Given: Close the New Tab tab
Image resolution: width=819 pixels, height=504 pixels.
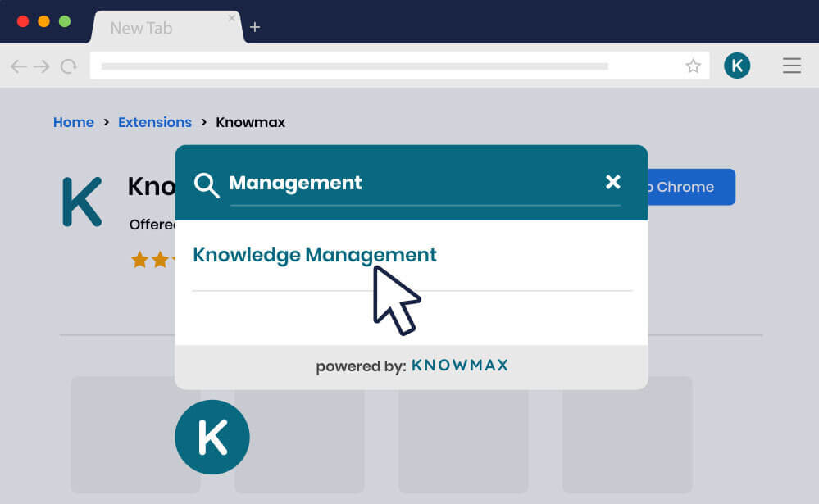Looking at the screenshot, I should tap(232, 18).
